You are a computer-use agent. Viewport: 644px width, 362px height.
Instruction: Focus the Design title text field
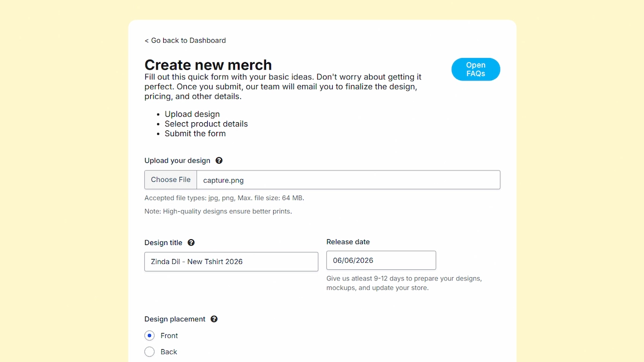(231, 262)
